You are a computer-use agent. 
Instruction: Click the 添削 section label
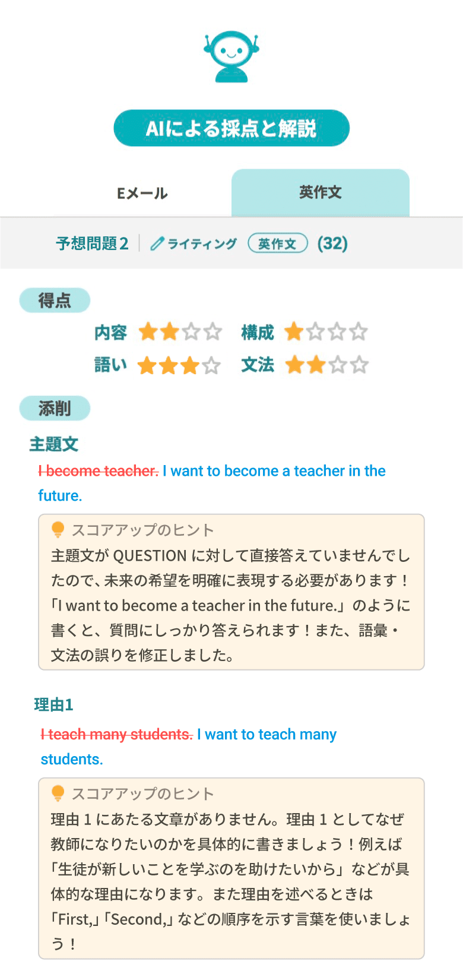tap(55, 409)
